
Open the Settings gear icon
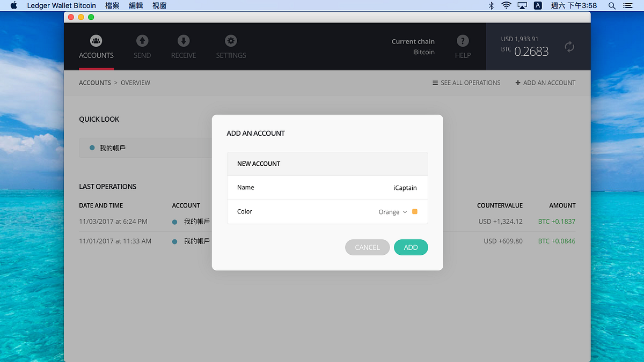(231, 41)
